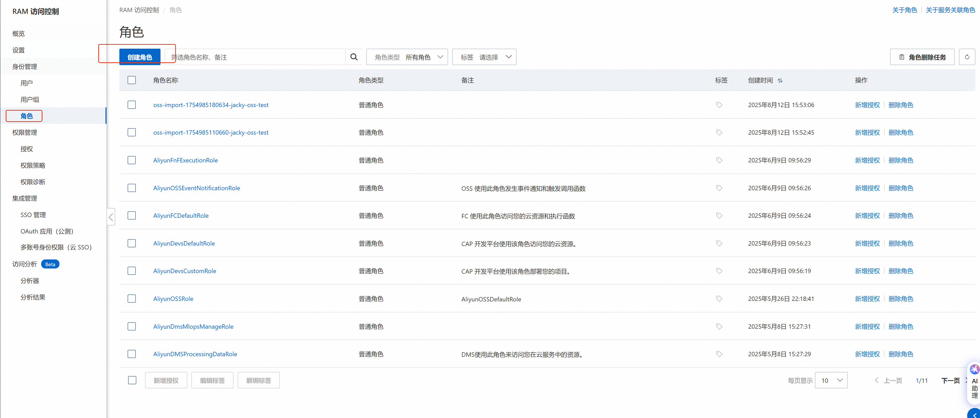980x418 pixels.
Task: Collapse the 身份管理 sidebar section
Action: pyautogui.click(x=25, y=67)
